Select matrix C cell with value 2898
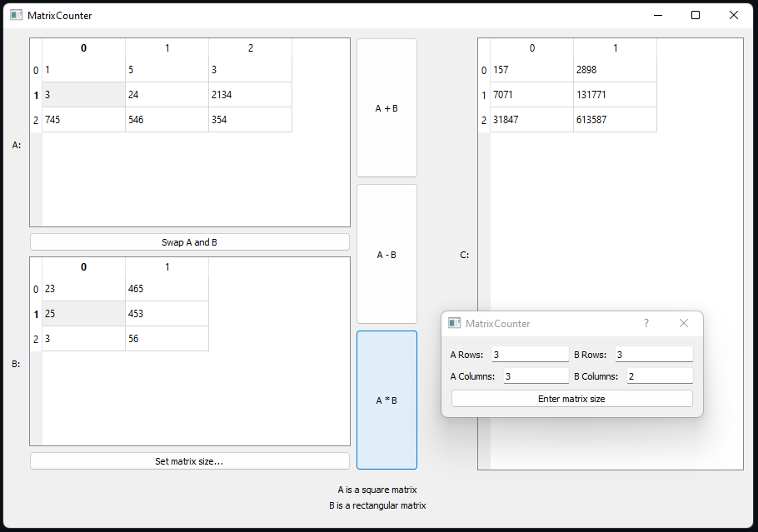Screen dimensions: 758x532 pyautogui.click(x=615, y=70)
